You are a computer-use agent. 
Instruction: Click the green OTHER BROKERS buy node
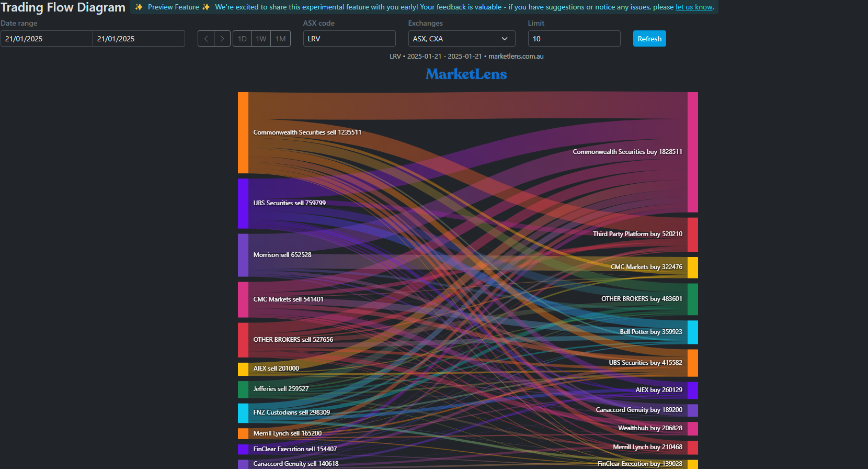[x=692, y=299]
